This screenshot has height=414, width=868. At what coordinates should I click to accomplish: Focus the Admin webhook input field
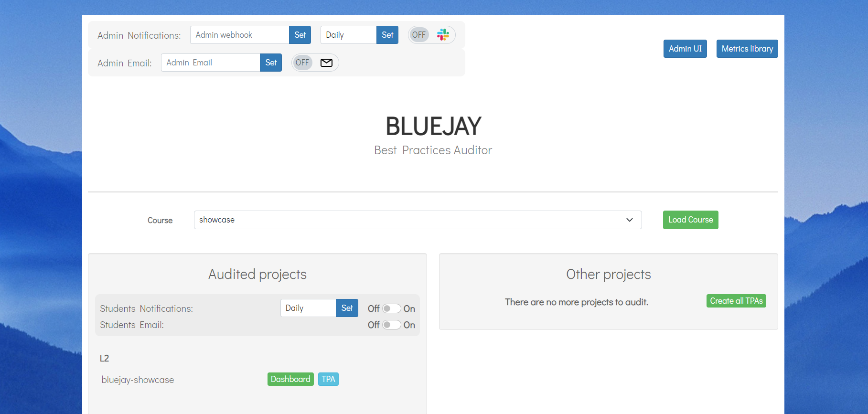(239, 35)
